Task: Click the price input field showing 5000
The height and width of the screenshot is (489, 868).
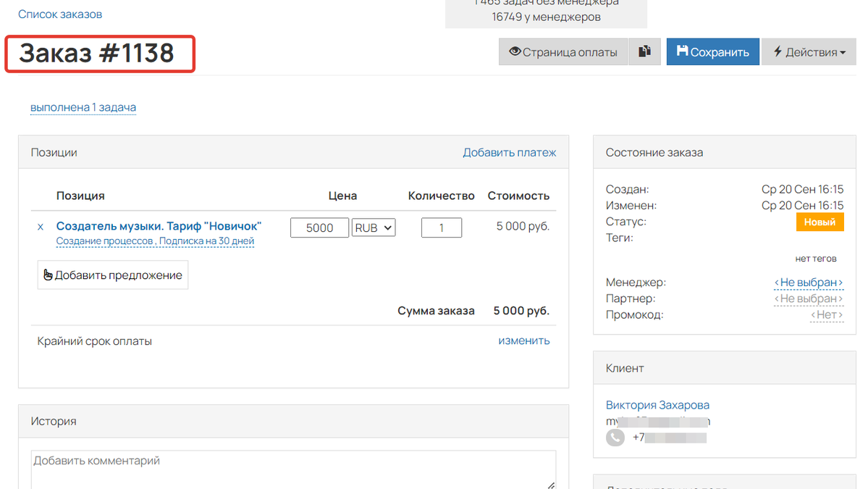Action: point(319,227)
